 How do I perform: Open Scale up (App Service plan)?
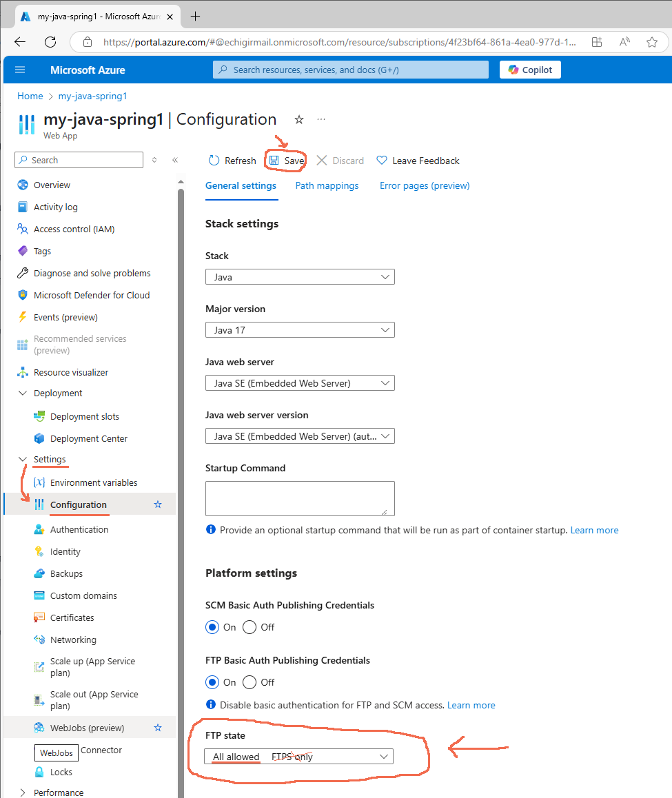[x=92, y=666]
